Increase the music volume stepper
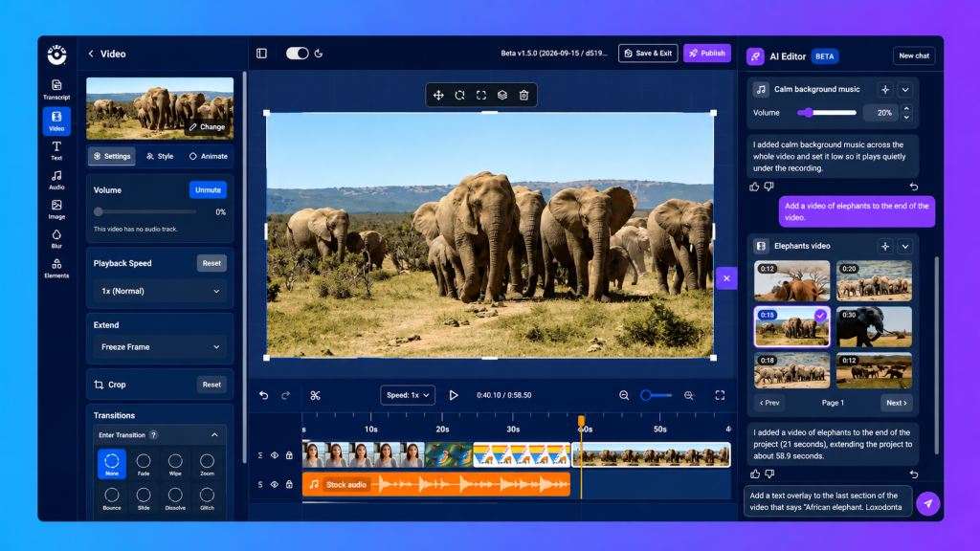 pos(906,109)
